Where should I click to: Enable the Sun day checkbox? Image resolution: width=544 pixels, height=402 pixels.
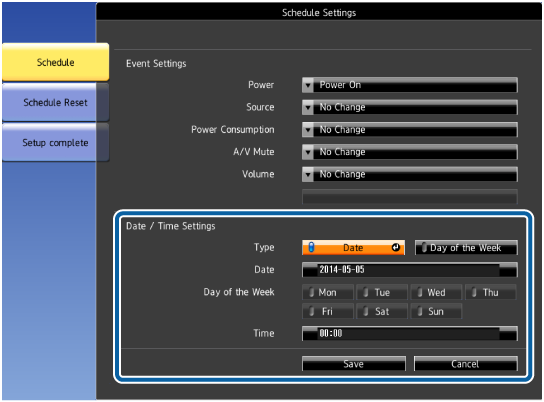pos(436,311)
